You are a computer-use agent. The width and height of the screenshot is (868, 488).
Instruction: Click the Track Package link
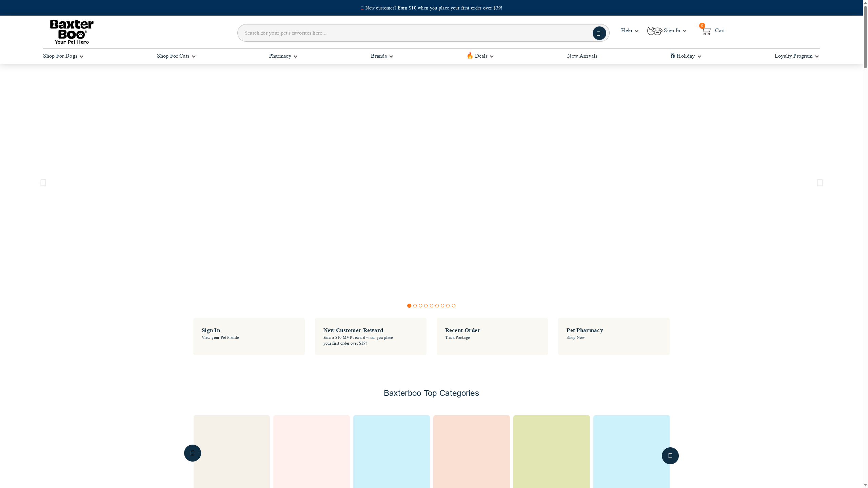pyautogui.click(x=457, y=338)
